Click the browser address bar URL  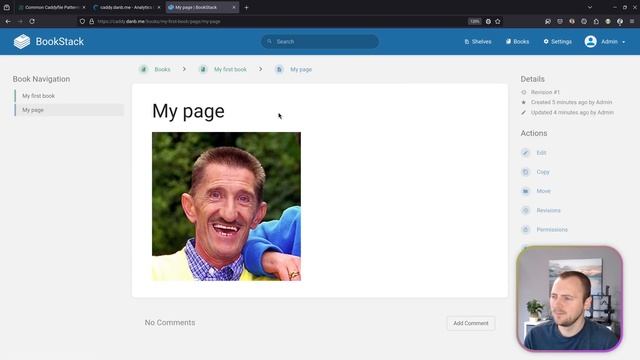(x=159, y=21)
